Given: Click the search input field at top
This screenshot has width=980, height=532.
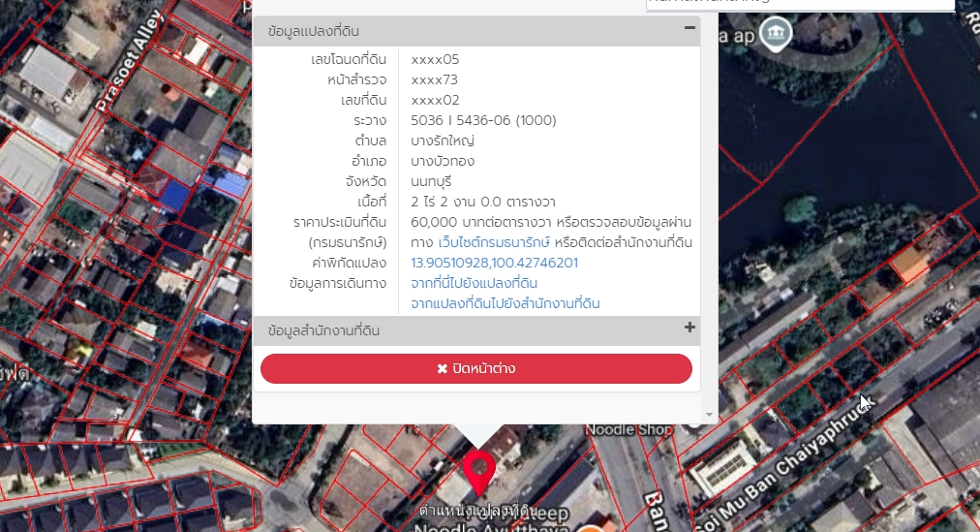Looking at the screenshot, I should tap(799, 3).
